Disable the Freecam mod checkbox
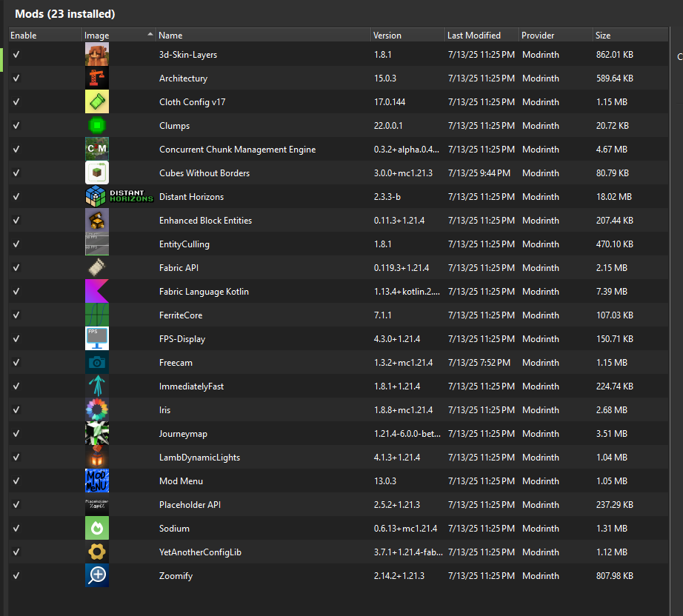 (x=16, y=362)
